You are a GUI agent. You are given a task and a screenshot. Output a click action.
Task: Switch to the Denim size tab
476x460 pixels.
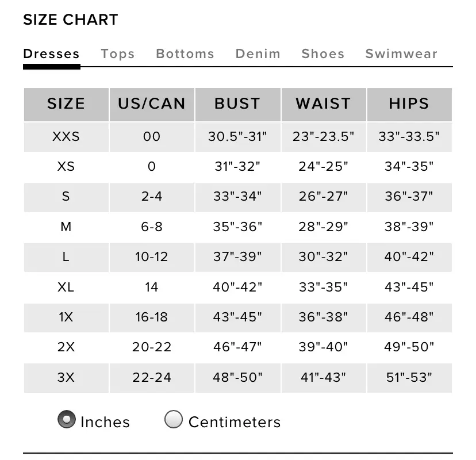point(258,53)
